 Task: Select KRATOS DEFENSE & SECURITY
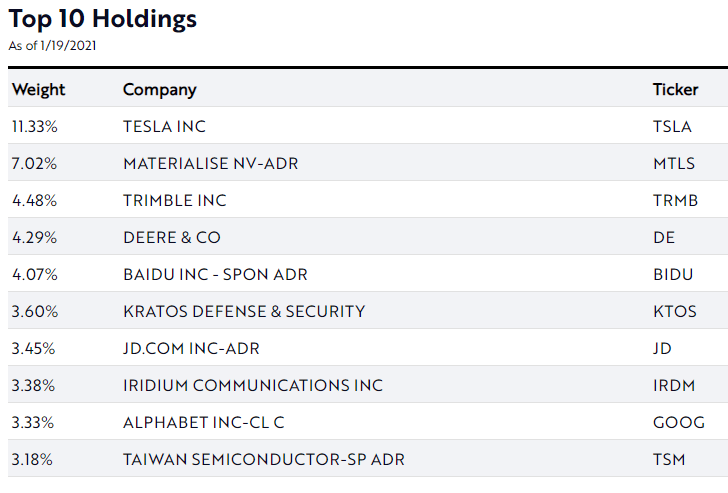click(x=244, y=311)
